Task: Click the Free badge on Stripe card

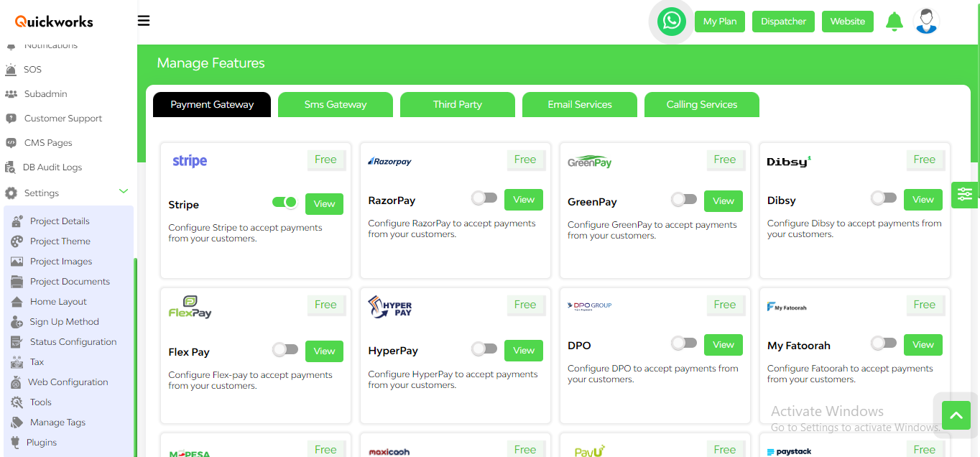Action: click(325, 160)
